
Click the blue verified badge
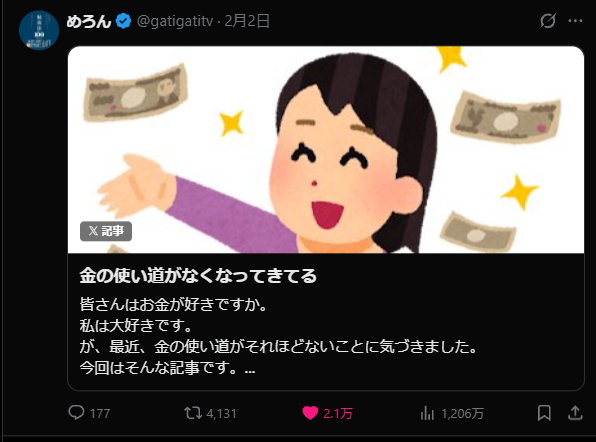123,21
